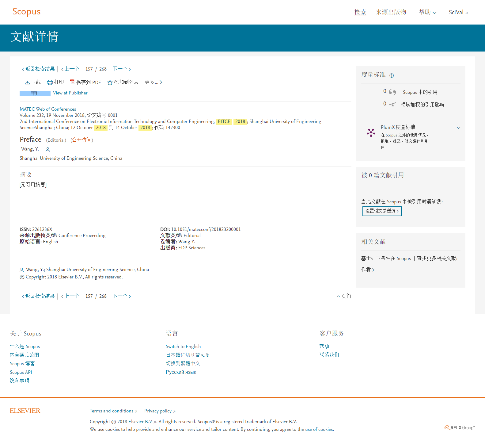
Task: Click 什么是 Scopus footer link
Action: pos(25,347)
